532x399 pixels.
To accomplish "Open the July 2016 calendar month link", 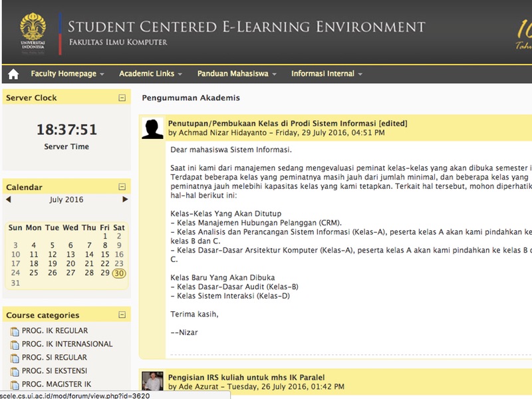I will pyautogui.click(x=66, y=199).
